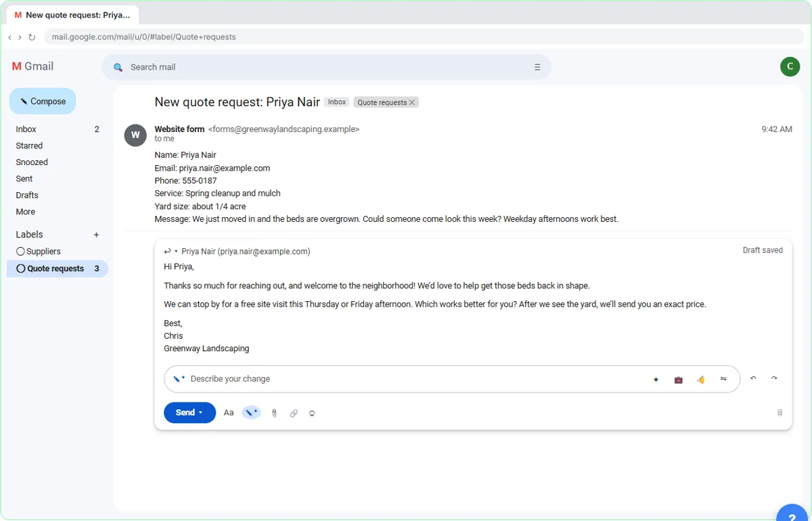The image size is (812, 521).
Task: Open search filter options
Action: click(x=537, y=67)
